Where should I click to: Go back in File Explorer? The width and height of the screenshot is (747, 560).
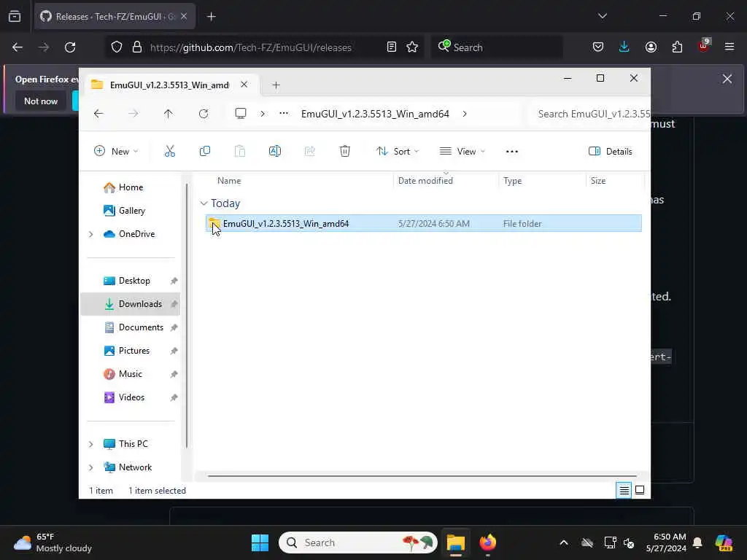(x=98, y=114)
